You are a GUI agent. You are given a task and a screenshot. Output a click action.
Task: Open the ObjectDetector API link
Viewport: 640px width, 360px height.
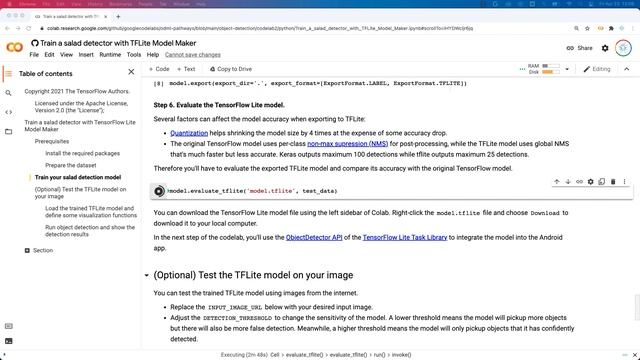tap(314, 237)
